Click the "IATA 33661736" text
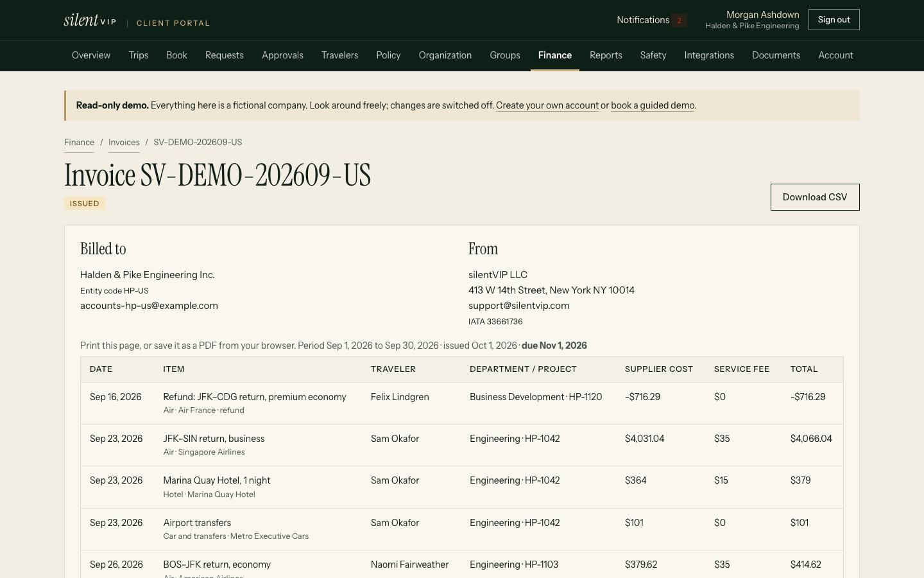924x578 pixels. point(495,322)
